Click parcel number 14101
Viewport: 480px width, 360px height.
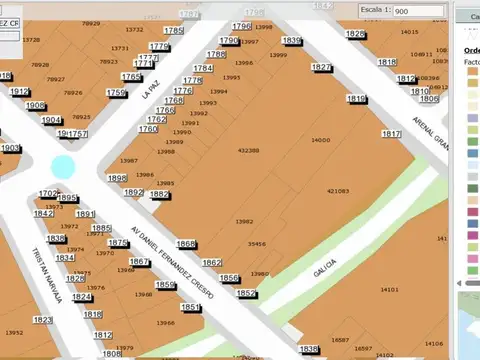389,289
